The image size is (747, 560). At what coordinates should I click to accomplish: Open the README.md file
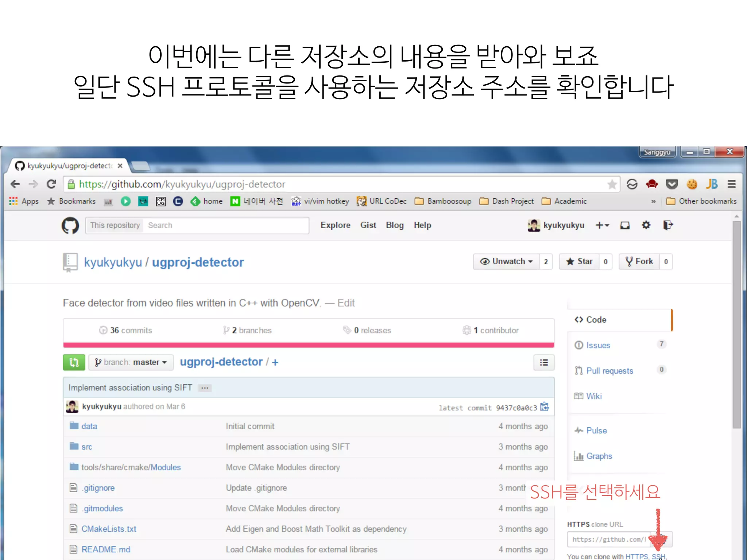[x=106, y=549]
